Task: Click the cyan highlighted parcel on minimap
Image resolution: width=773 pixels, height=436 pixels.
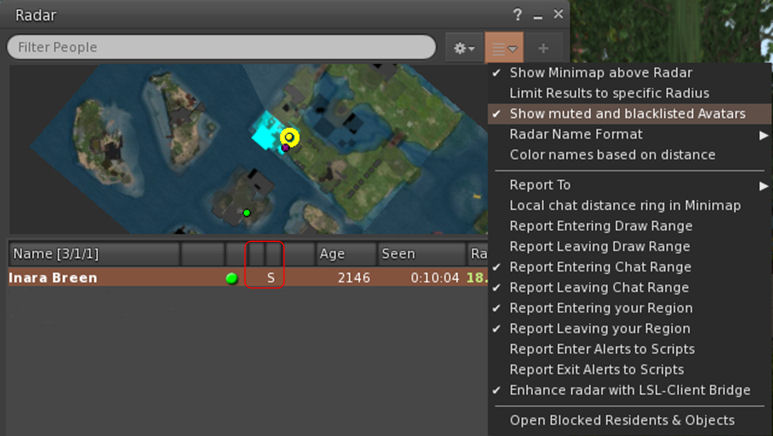Action: 266,134
